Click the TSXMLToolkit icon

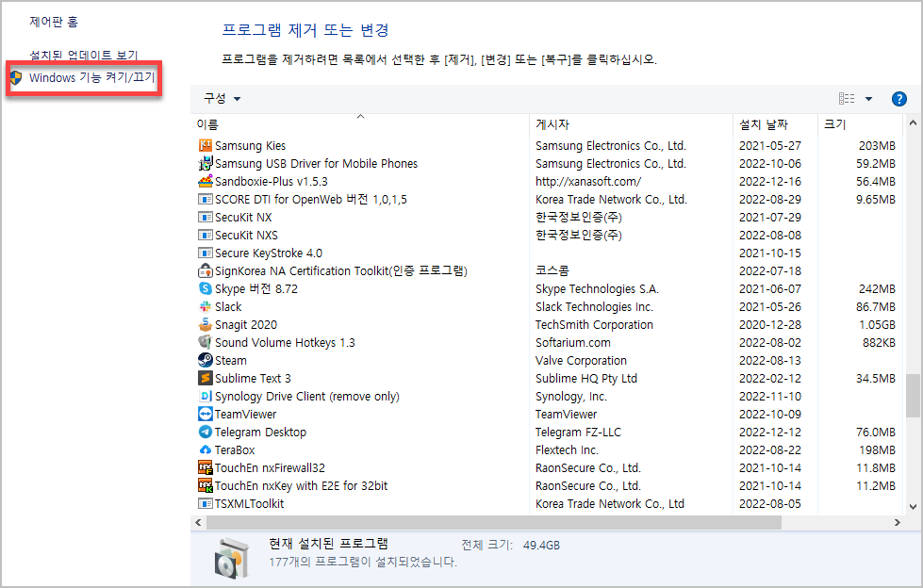pyautogui.click(x=205, y=503)
